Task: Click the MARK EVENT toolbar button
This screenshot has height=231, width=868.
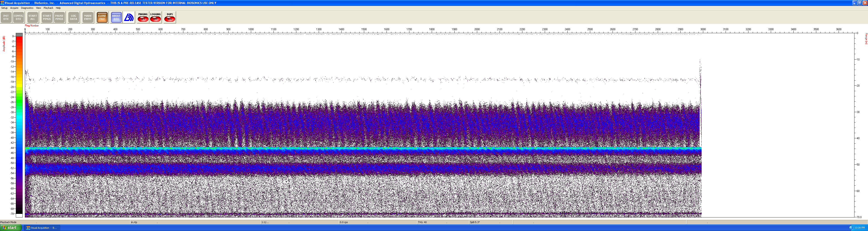Action: pos(88,18)
